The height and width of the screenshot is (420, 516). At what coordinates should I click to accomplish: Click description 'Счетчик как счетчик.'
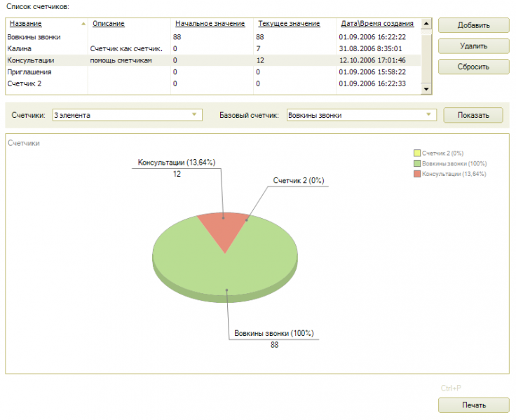(126, 48)
